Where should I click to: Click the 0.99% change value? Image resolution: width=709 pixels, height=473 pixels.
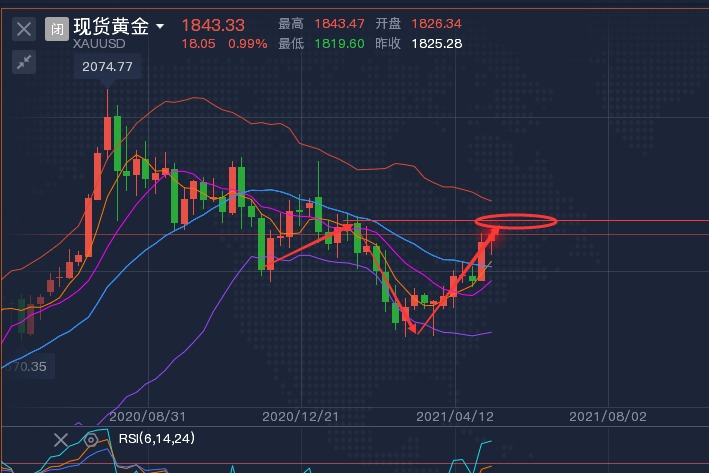point(246,44)
